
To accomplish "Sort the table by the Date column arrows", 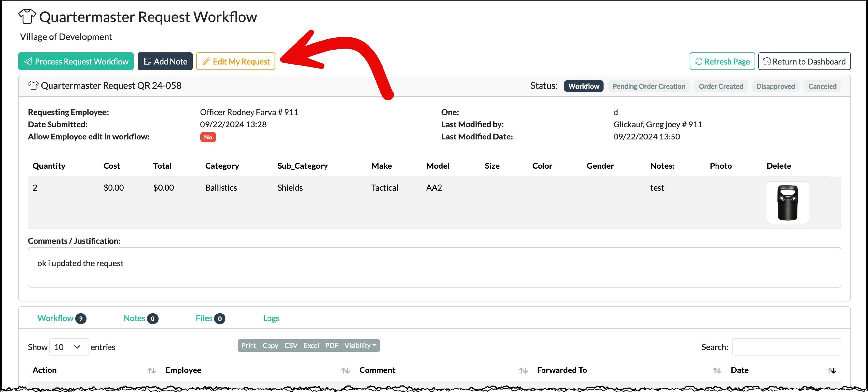I will [832, 370].
